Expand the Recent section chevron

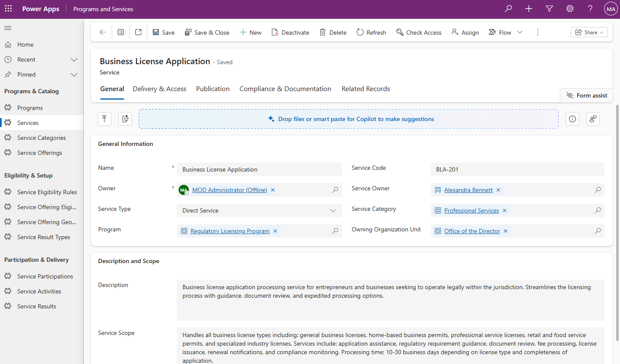tap(74, 59)
